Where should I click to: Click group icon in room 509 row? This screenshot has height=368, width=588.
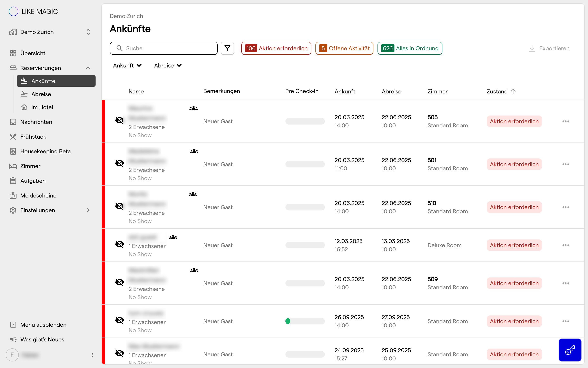[x=194, y=270]
